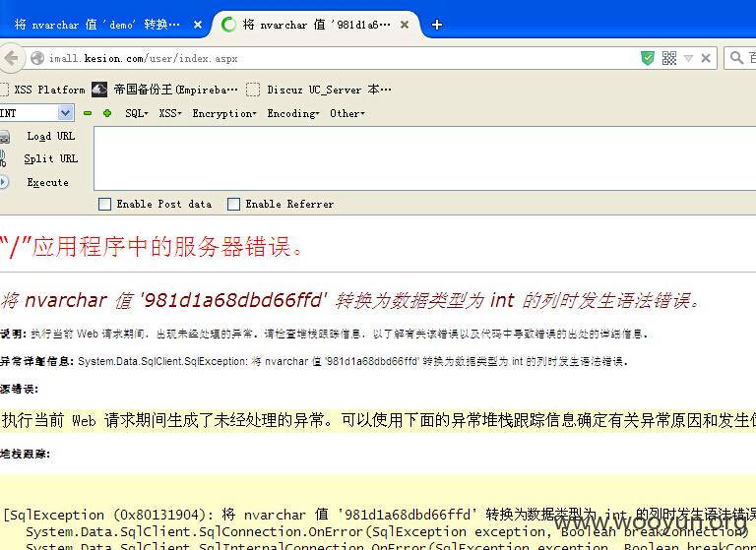Open the Discuz UC_Server bookmark
This screenshot has width=756, height=550.
pos(319,90)
